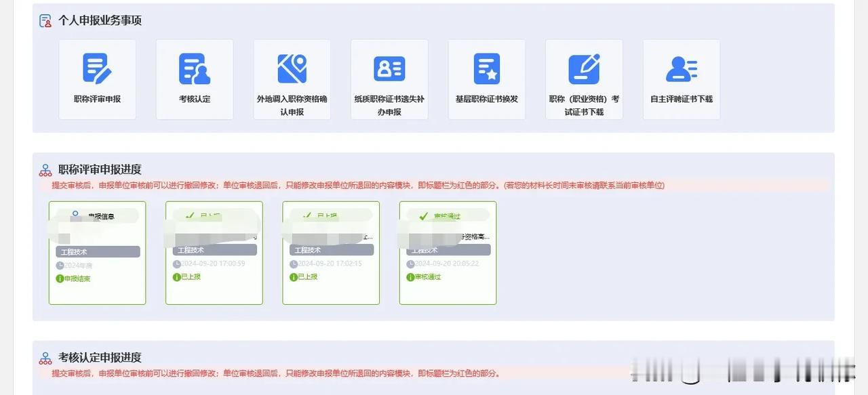This screenshot has height=395, width=868.
Task: Open the 职称评审申报 icon
Action: coord(97,68)
